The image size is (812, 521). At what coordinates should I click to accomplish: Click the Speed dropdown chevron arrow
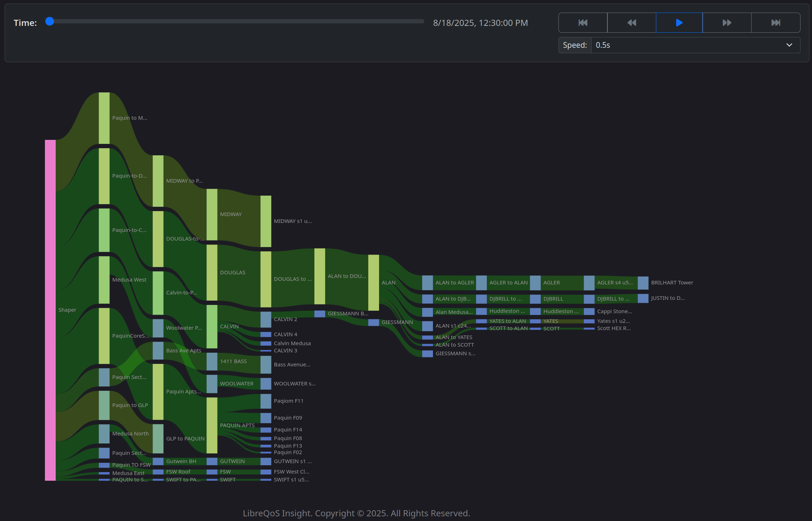[x=789, y=45]
